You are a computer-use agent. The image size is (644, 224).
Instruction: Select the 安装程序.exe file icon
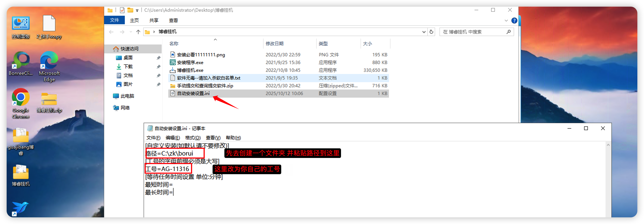point(173,63)
